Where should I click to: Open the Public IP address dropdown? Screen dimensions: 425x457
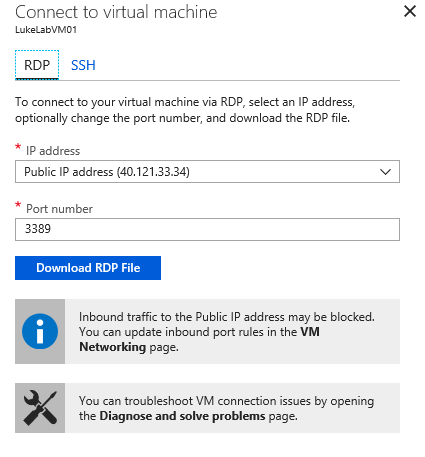[207, 172]
